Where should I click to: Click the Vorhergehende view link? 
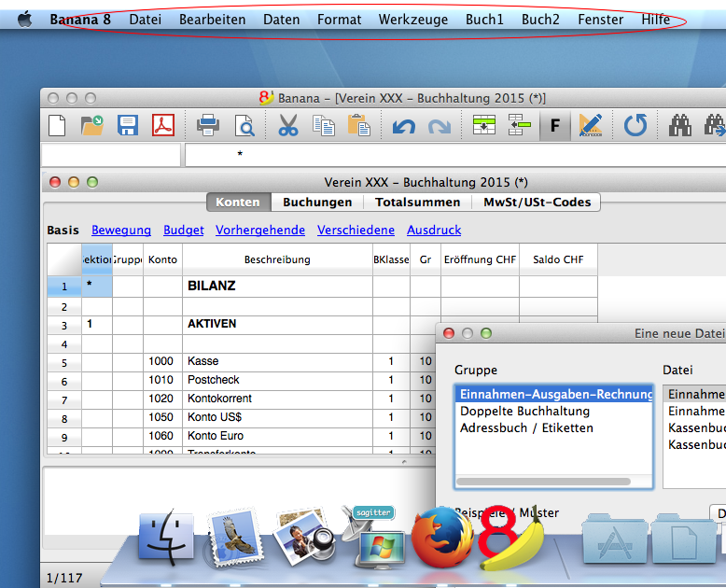(x=260, y=231)
